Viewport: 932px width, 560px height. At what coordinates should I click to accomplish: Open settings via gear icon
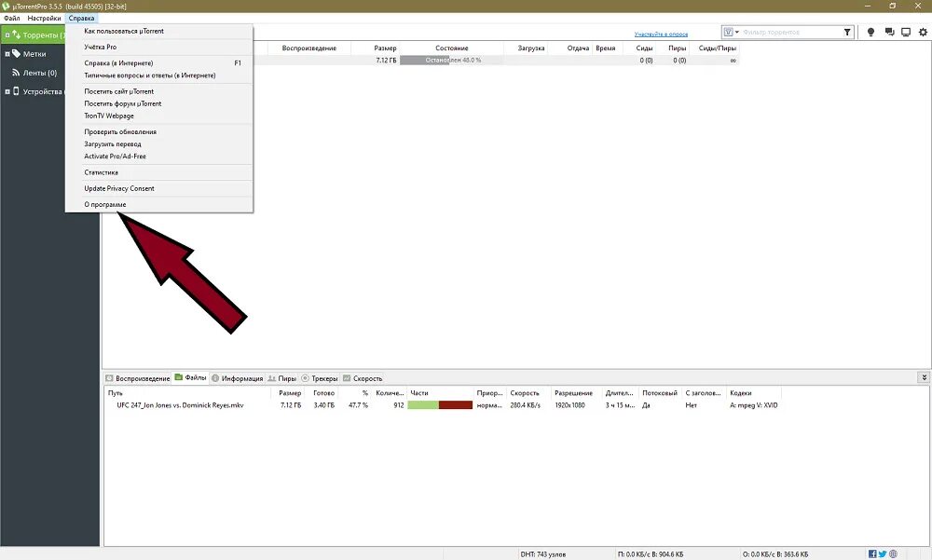point(923,32)
